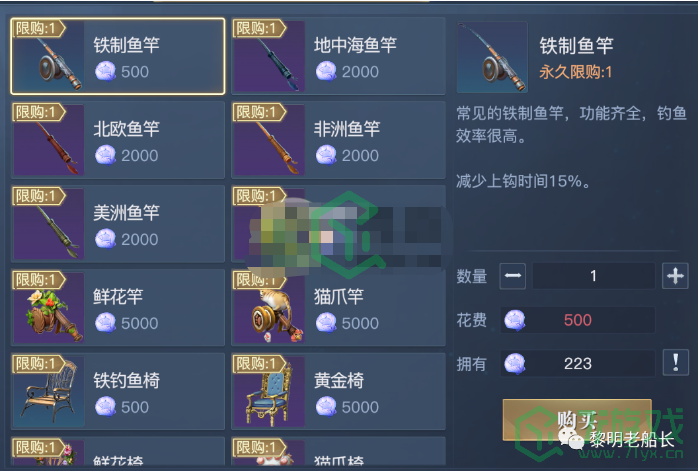Click the 鲜花竿 flower rod icon
The width and height of the screenshot is (699, 471).
click(49, 307)
